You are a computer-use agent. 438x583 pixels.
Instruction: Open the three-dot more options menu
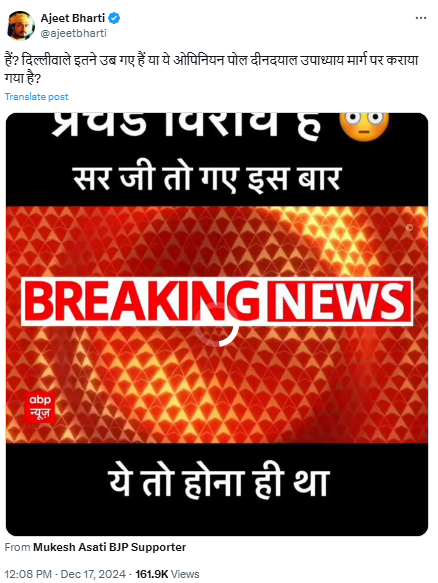[x=421, y=18]
